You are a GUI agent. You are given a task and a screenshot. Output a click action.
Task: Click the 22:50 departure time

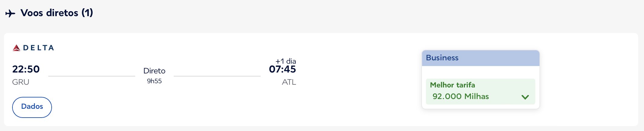(26, 69)
